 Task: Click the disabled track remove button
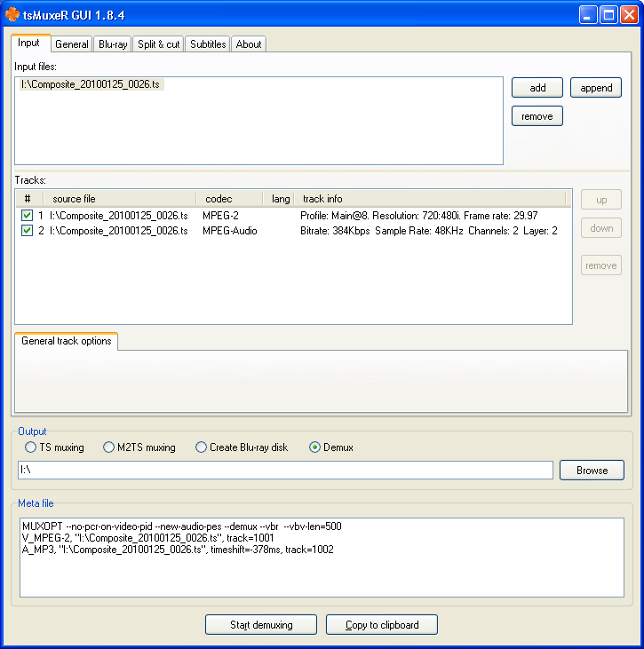[x=601, y=265]
